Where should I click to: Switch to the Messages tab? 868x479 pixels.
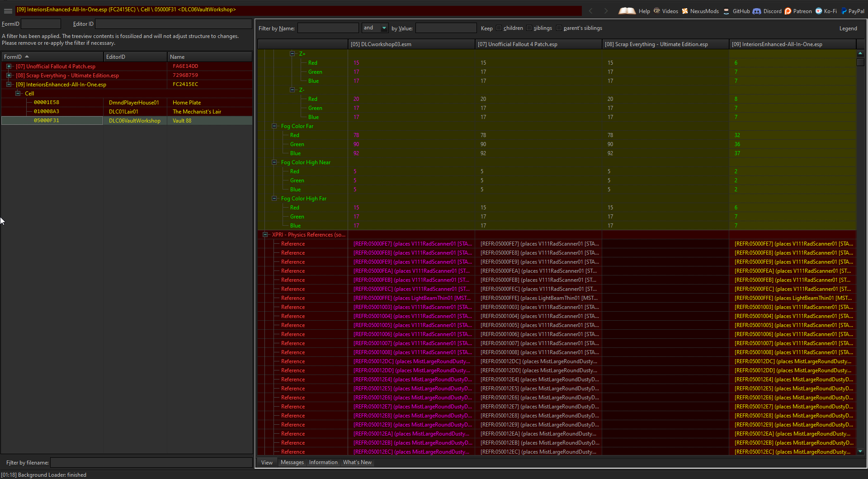(292, 462)
